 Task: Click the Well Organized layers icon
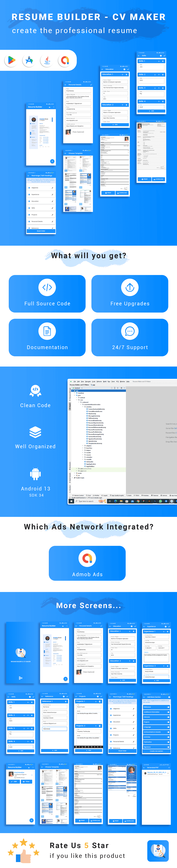[35, 432]
